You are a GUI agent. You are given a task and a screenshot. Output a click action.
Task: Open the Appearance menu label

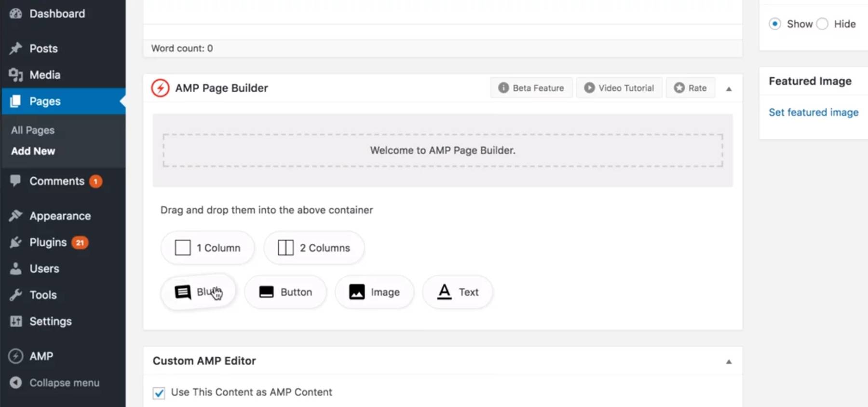click(x=60, y=216)
